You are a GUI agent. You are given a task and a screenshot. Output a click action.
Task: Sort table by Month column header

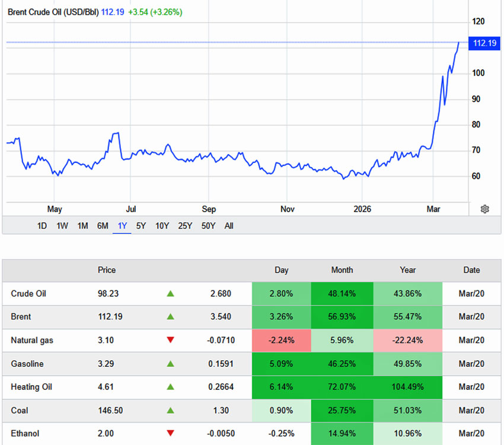[x=342, y=270]
